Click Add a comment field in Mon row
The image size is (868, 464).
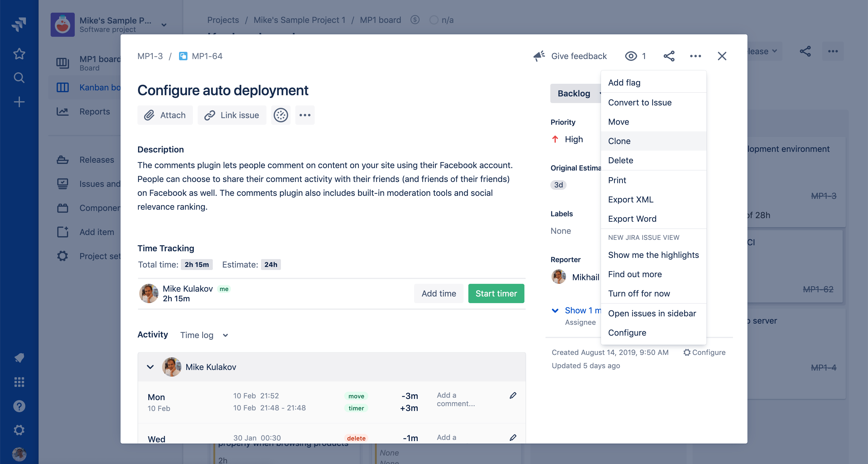pos(456,399)
